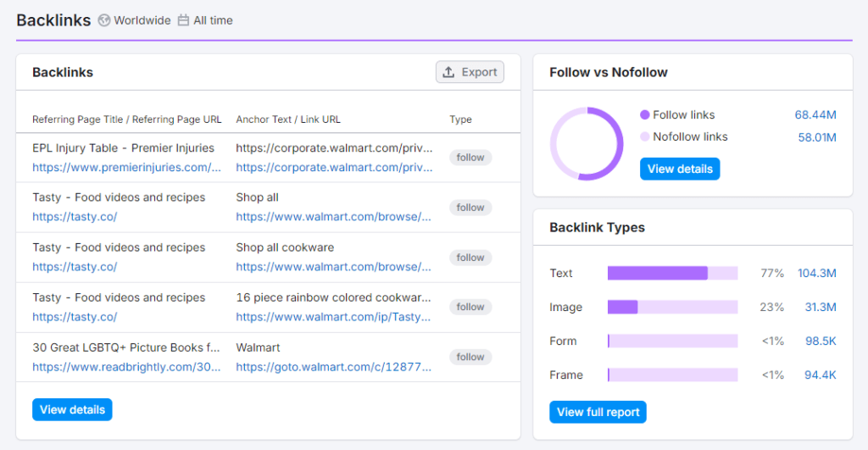The image size is (868, 450).
Task: Click the 94.4K Frame backlinks value
Action: tap(821, 375)
